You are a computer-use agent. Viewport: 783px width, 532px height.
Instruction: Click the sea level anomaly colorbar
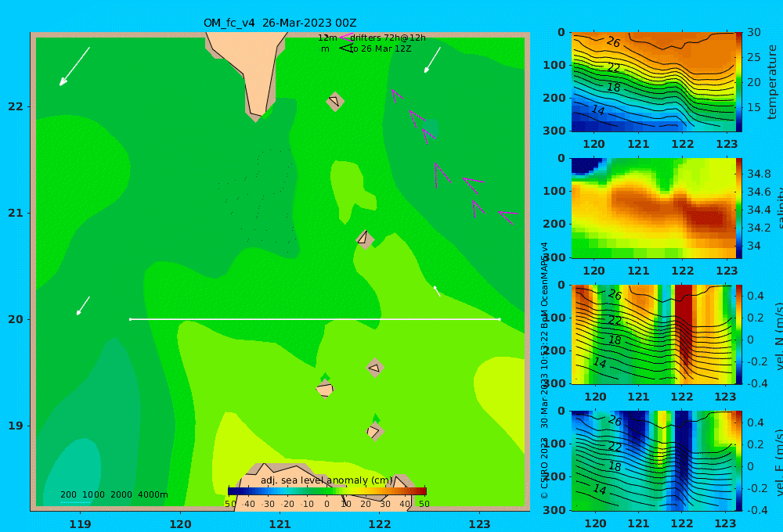(327, 491)
